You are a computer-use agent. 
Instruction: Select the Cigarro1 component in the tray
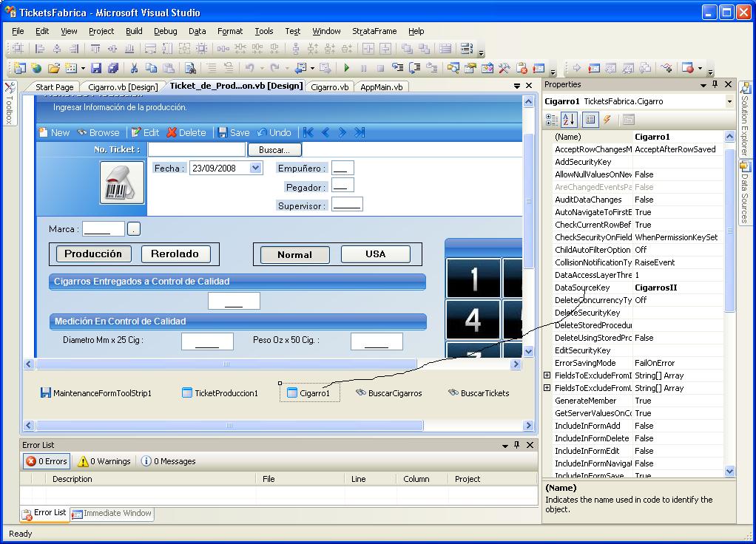coord(309,393)
